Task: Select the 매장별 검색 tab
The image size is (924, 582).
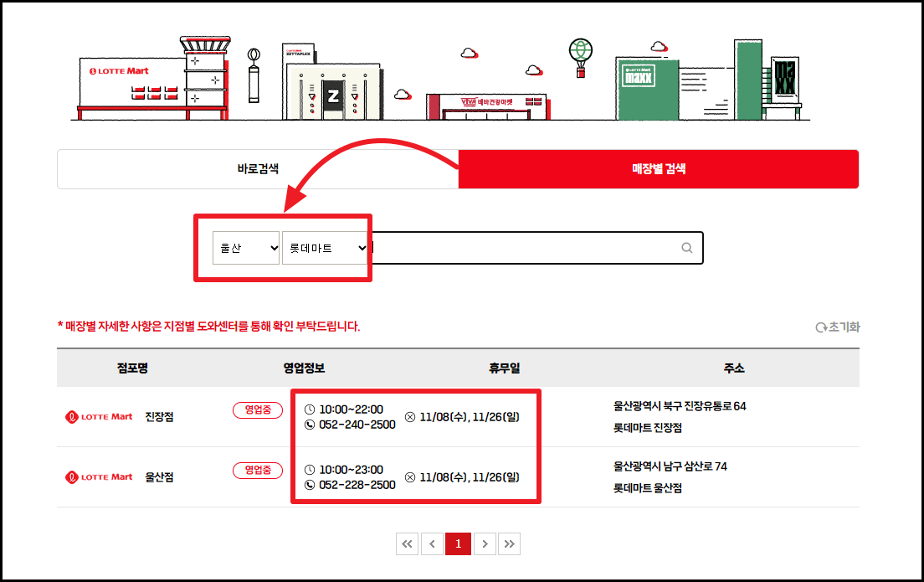Action: 658,168
